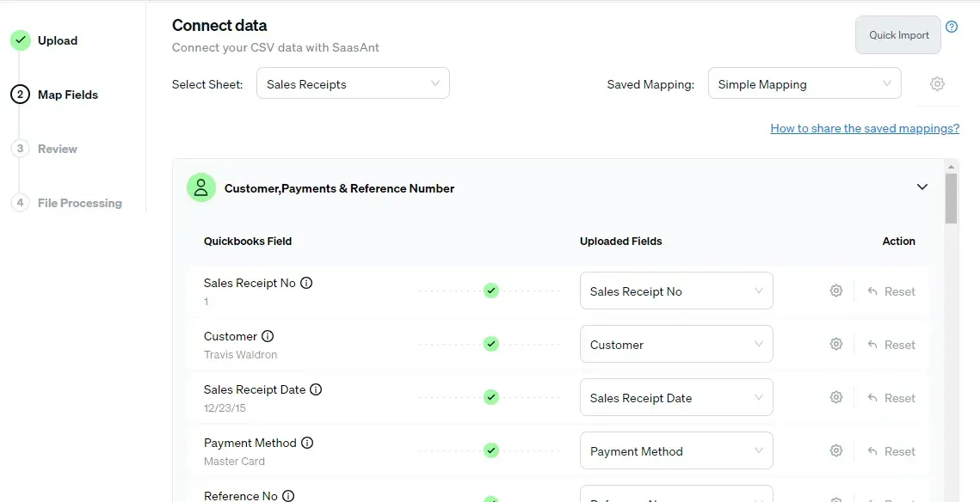This screenshot has height=502, width=980.
Task: Go to the Upload step
Action: tap(58, 40)
